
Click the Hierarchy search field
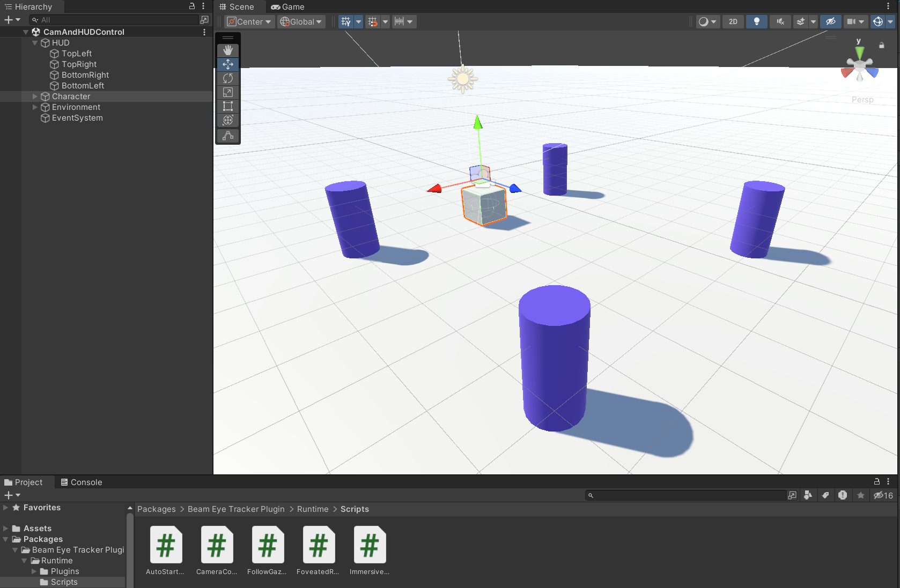pyautogui.click(x=114, y=20)
